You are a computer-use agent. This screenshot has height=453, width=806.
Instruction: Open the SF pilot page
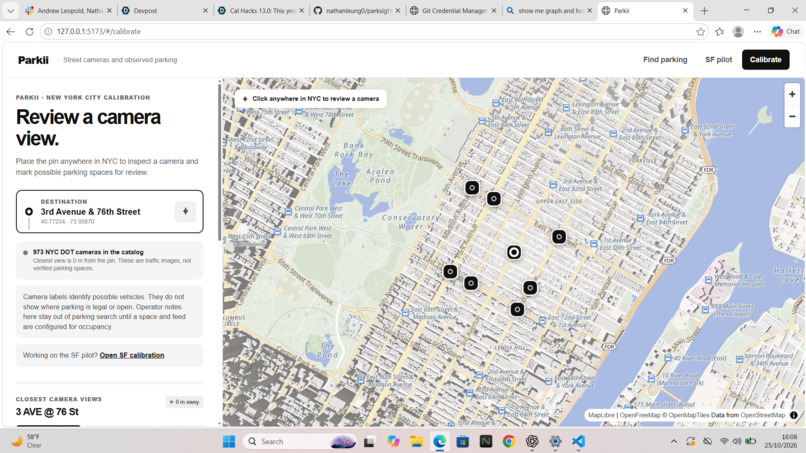pyautogui.click(x=718, y=60)
